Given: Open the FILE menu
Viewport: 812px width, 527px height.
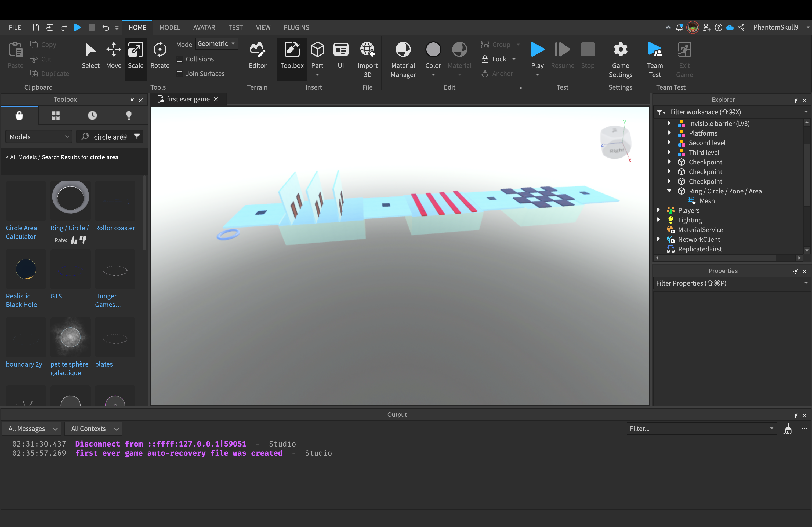Looking at the screenshot, I should click(15, 28).
